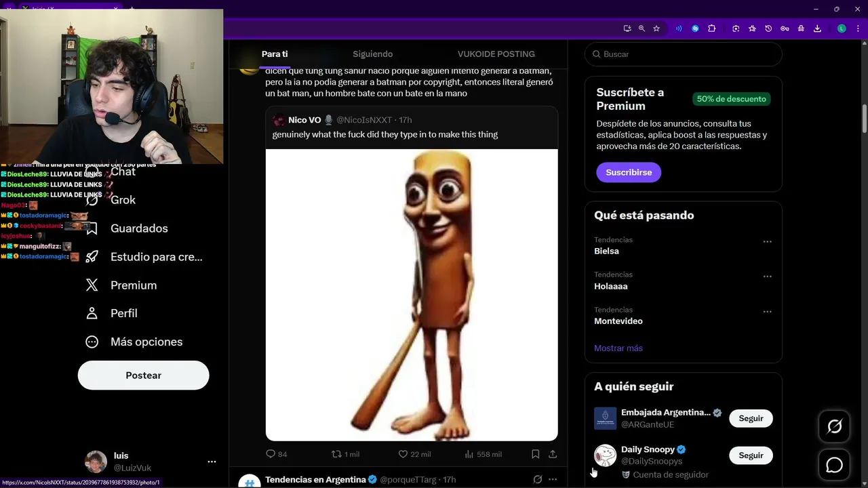Open account menu dots next to luis

tap(212, 462)
